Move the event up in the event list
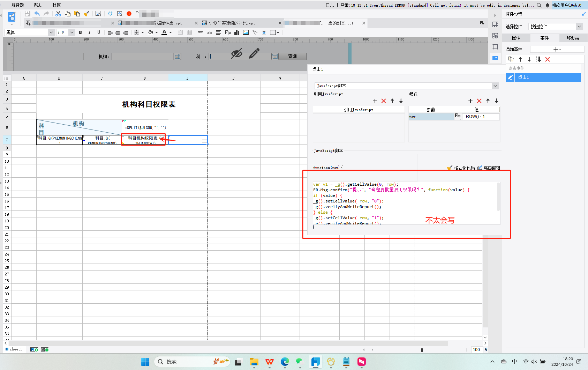The image size is (588, 370). click(520, 59)
